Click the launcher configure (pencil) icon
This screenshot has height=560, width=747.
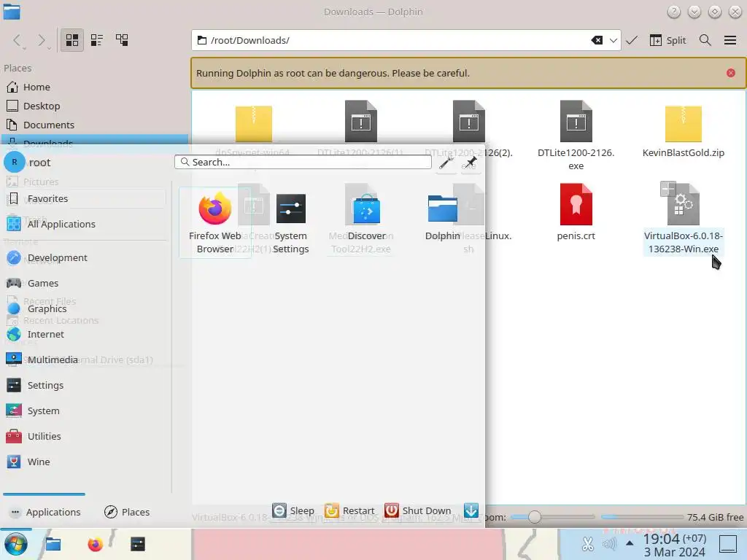[x=446, y=163]
